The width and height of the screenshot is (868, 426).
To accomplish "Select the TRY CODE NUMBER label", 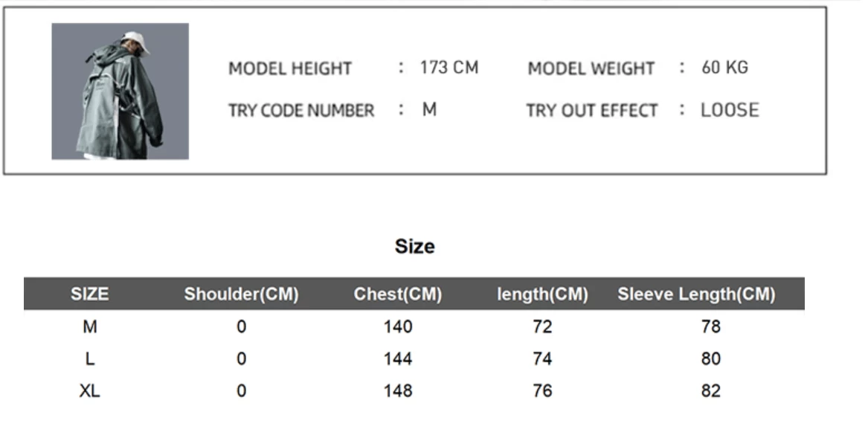I will 300,111.
